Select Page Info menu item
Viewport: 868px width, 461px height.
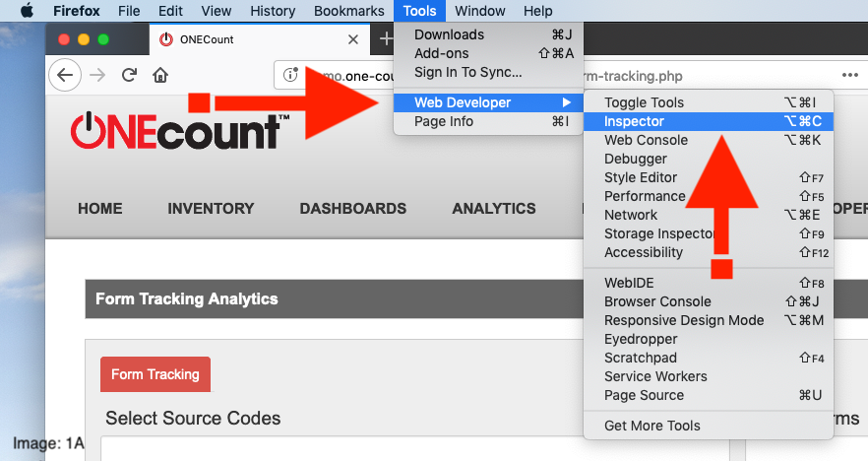tap(488, 121)
